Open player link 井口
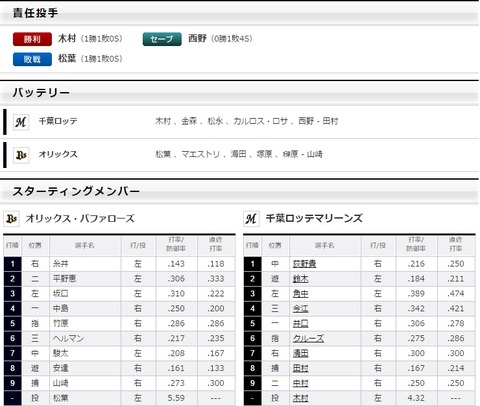The image size is (480, 406). (x=300, y=323)
